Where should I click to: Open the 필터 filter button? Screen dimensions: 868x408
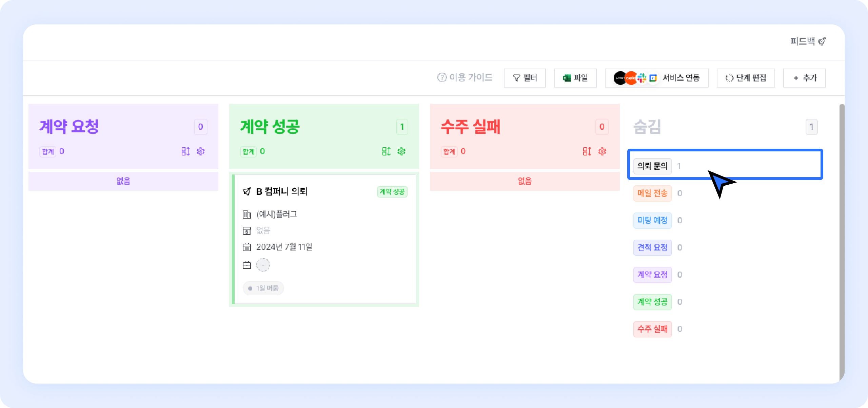click(525, 78)
